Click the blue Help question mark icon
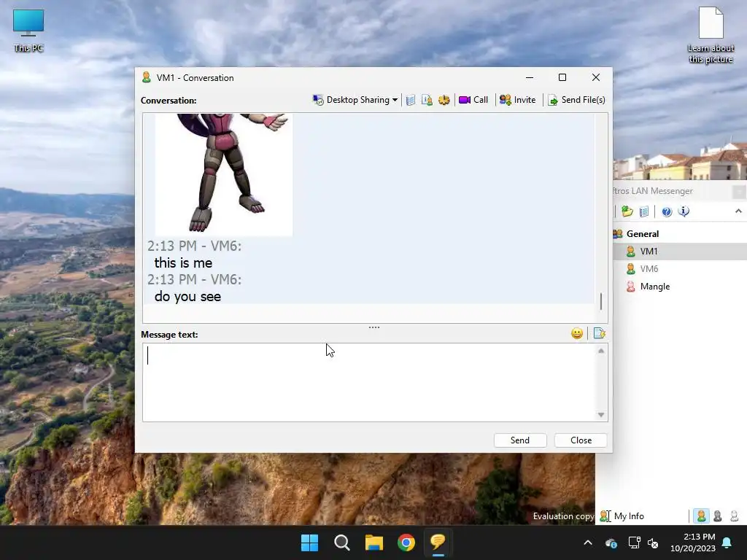Screen dimensions: 747x560 tap(667, 211)
